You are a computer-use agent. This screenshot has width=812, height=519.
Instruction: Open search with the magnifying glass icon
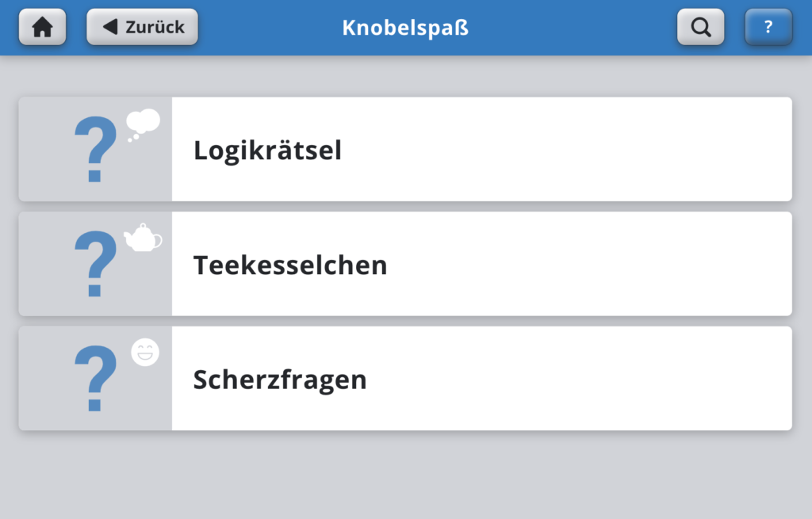pyautogui.click(x=700, y=27)
